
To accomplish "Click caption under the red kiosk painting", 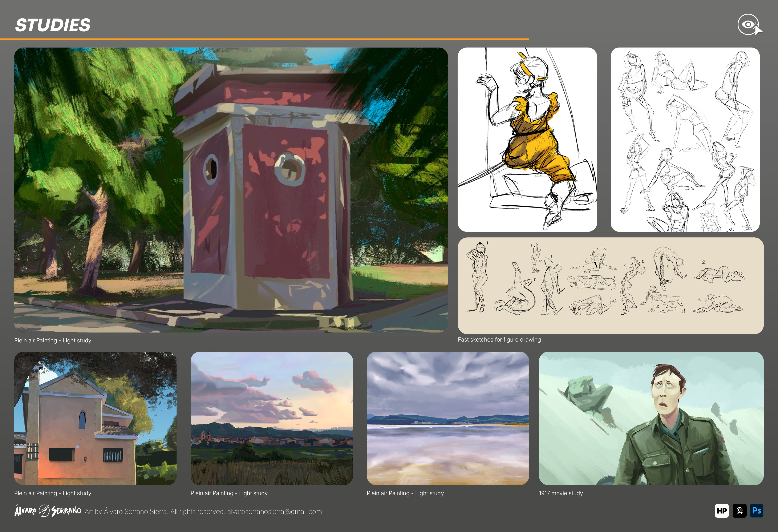I will click(x=53, y=340).
